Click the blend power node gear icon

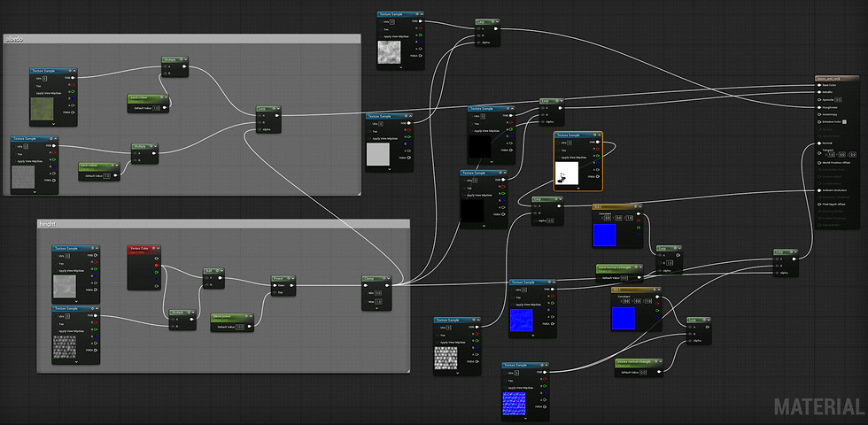(245, 317)
